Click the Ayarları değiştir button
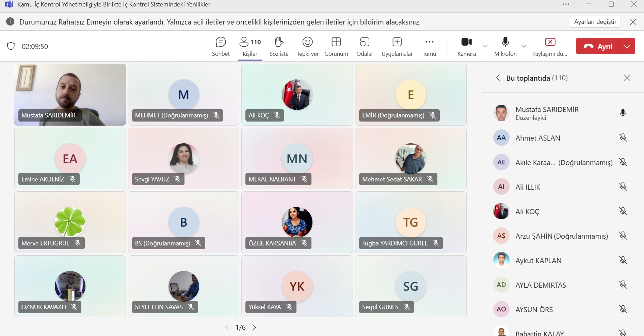The width and height of the screenshot is (644, 336). tap(595, 22)
